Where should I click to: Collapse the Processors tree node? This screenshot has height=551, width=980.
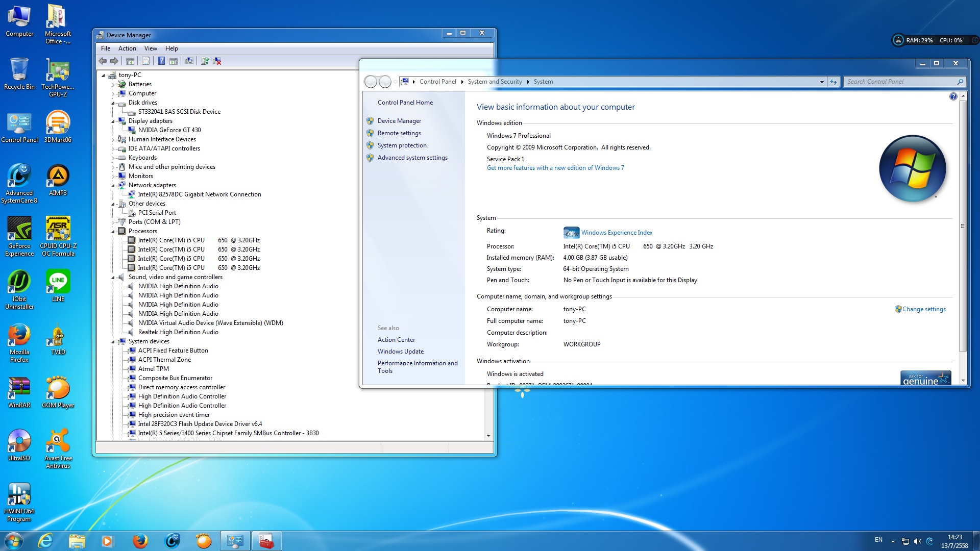[x=113, y=232]
